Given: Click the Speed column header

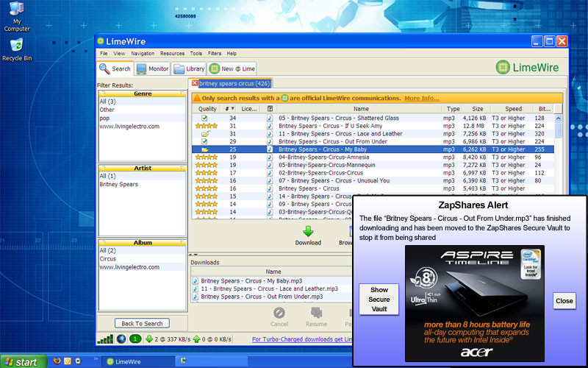Looking at the screenshot, I should (x=513, y=109).
